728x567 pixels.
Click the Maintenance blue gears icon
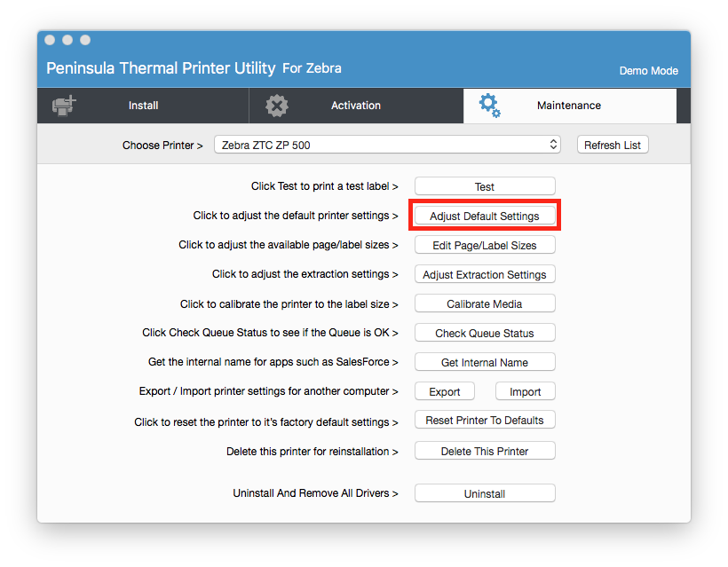[490, 106]
